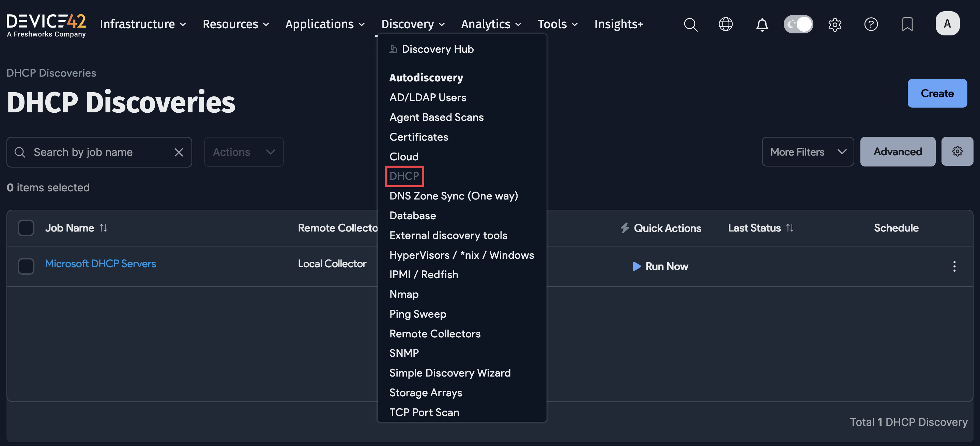This screenshot has width=980, height=446.
Task: Toggle dark mode switch in header
Action: (798, 24)
